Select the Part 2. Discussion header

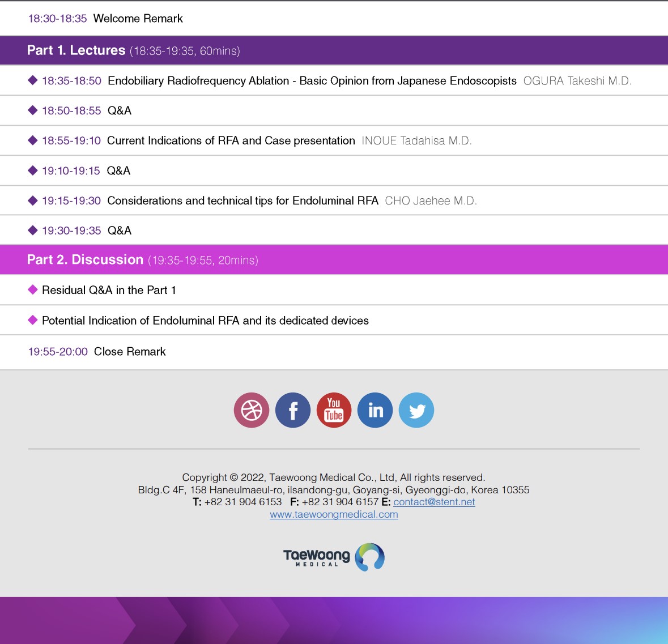85,260
